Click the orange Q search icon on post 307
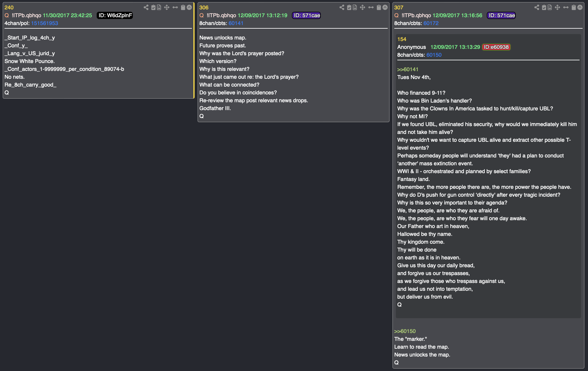The width and height of the screenshot is (588, 371). [396, 15]
